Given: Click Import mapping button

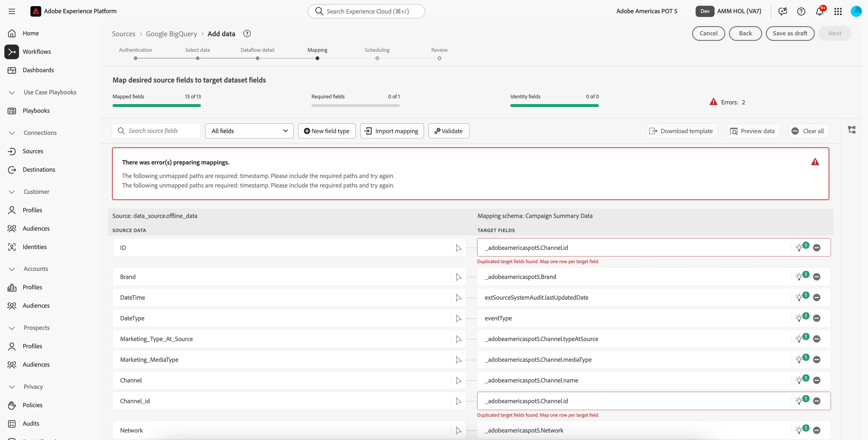Looking at the screenshot, I should pos(392,131).
